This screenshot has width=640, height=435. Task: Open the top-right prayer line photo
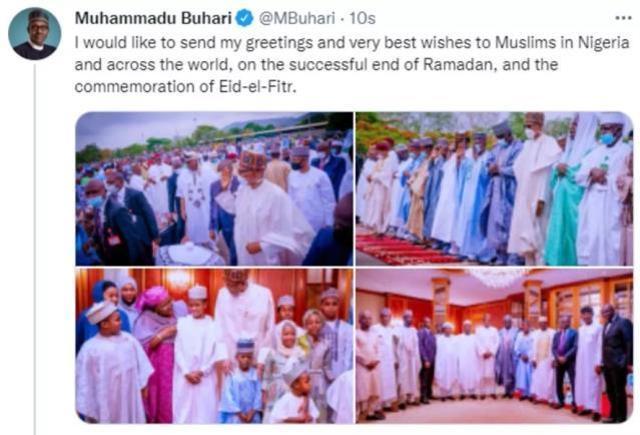pos(494,189)
